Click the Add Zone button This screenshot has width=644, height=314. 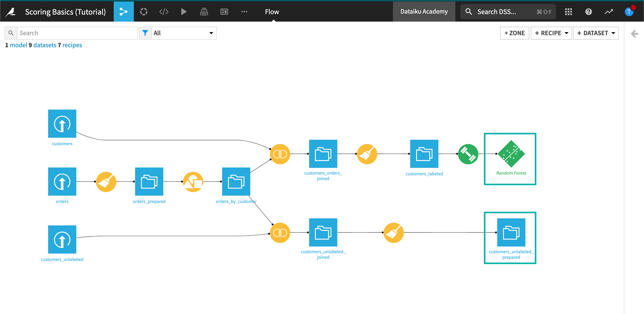click(514, 33)
